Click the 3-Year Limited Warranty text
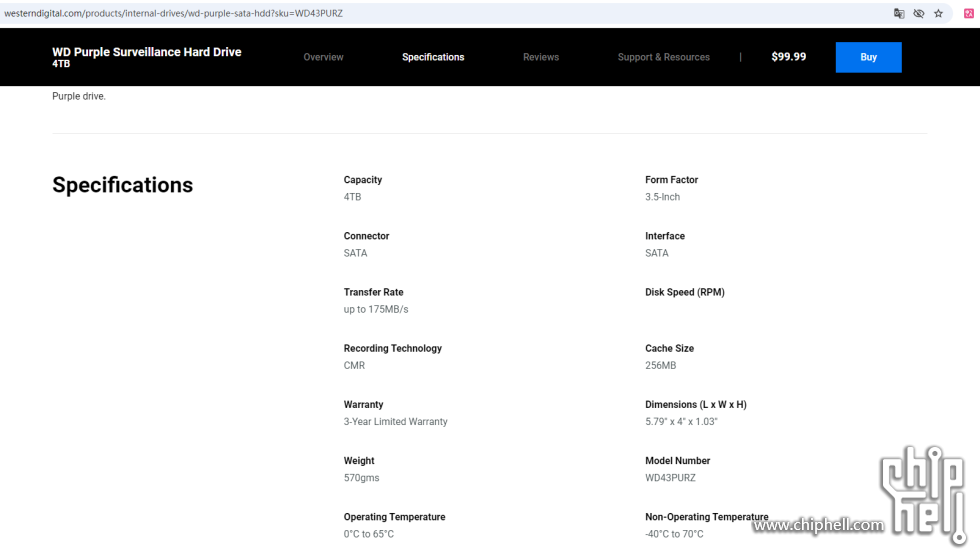This screenshot has width=980, height=560. [x=396, y=422]
